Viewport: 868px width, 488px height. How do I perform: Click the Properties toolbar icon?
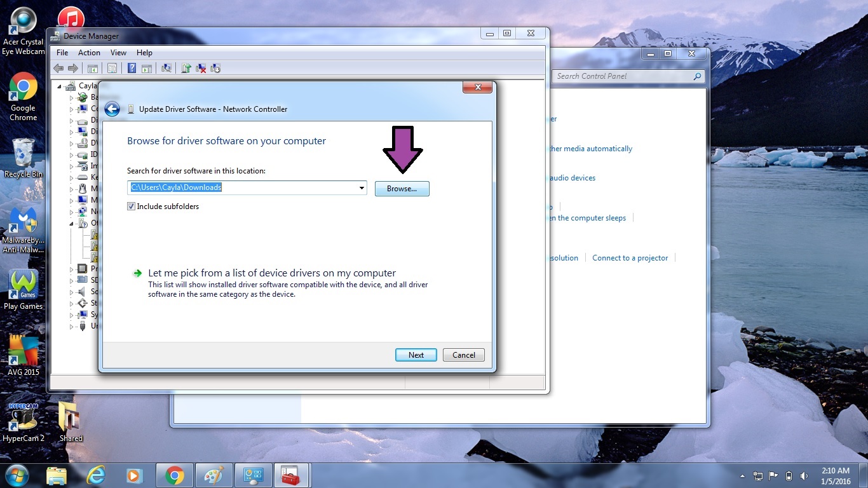tap(112, 69)
